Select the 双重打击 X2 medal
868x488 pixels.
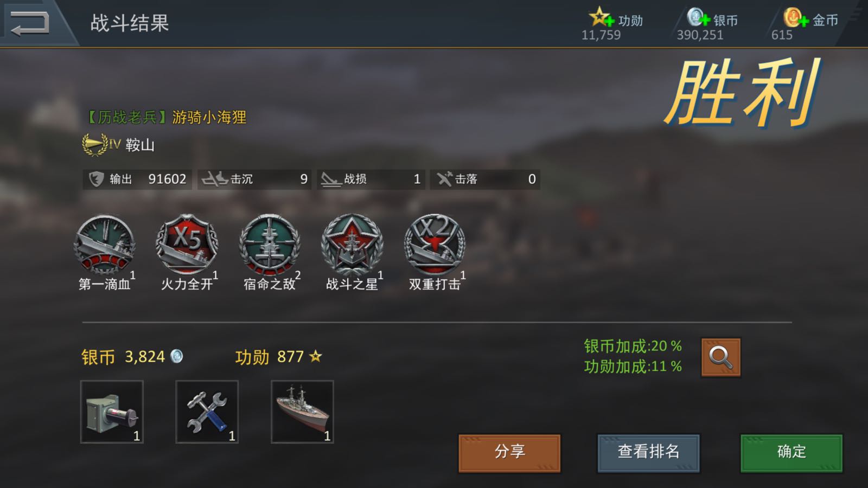point(435,244)
